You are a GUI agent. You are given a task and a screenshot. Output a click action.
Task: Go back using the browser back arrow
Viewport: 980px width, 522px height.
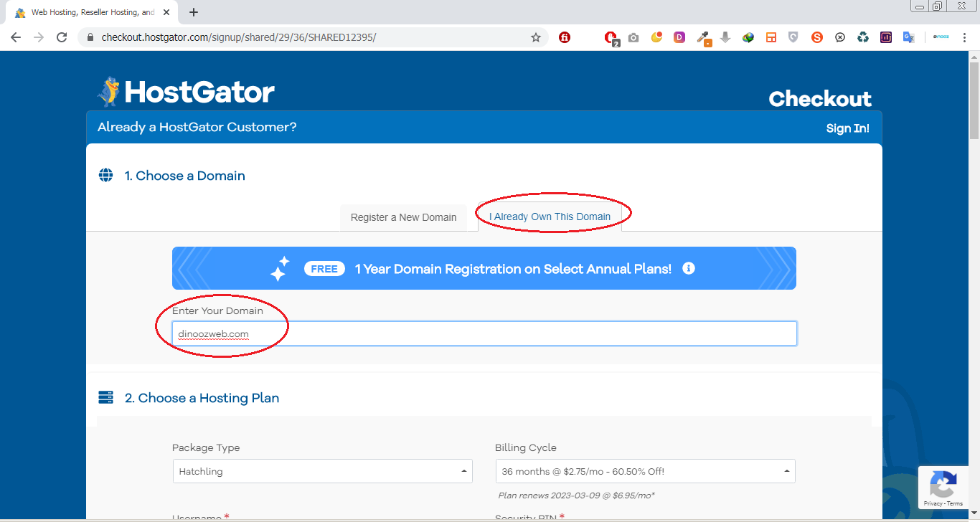point(16,37)
